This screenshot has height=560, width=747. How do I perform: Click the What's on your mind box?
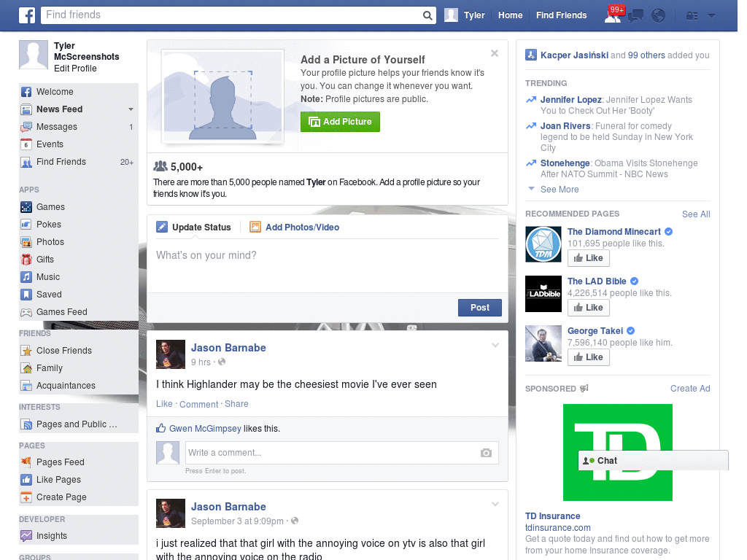coord(328,267)
